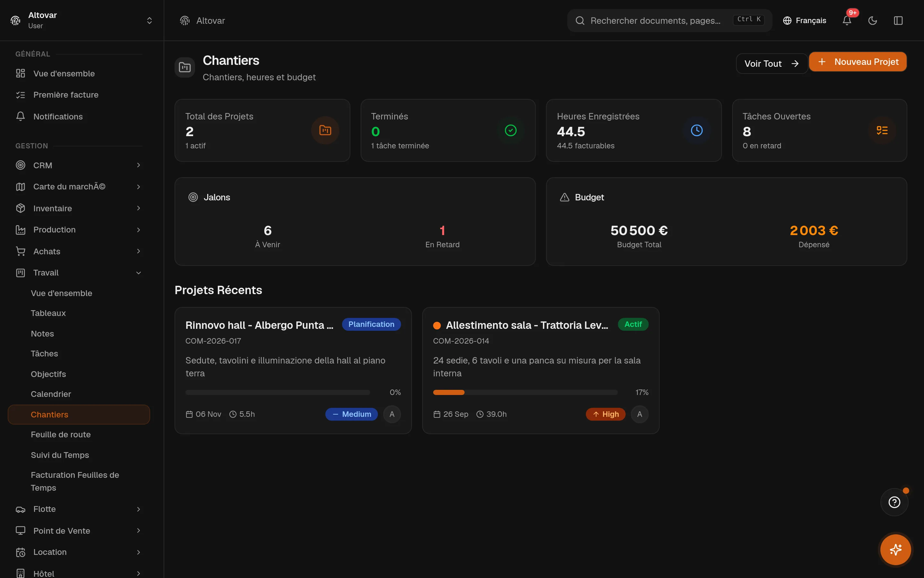This screenshot has height=578, width=924.
Task: Select Chantiers in sidebar
Action: point(79,414)
